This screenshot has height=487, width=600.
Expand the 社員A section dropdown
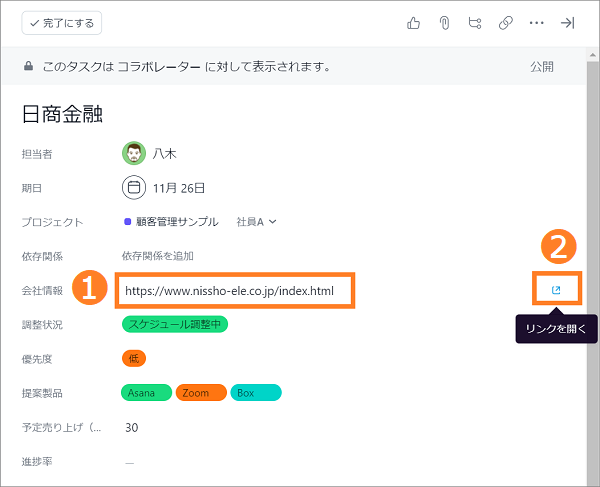pyautogui.click(x=256, y=222)
